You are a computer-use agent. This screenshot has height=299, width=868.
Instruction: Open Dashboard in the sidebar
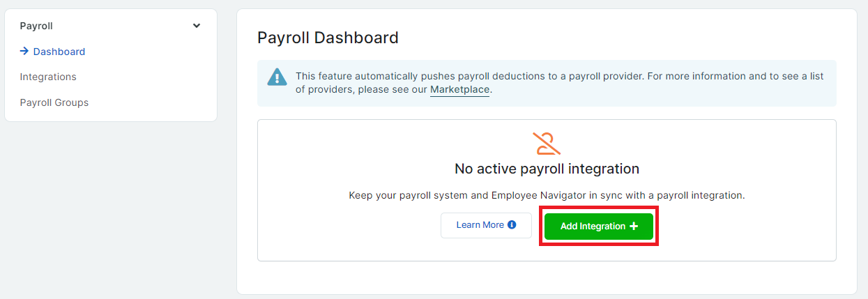[x=59, y=52]
